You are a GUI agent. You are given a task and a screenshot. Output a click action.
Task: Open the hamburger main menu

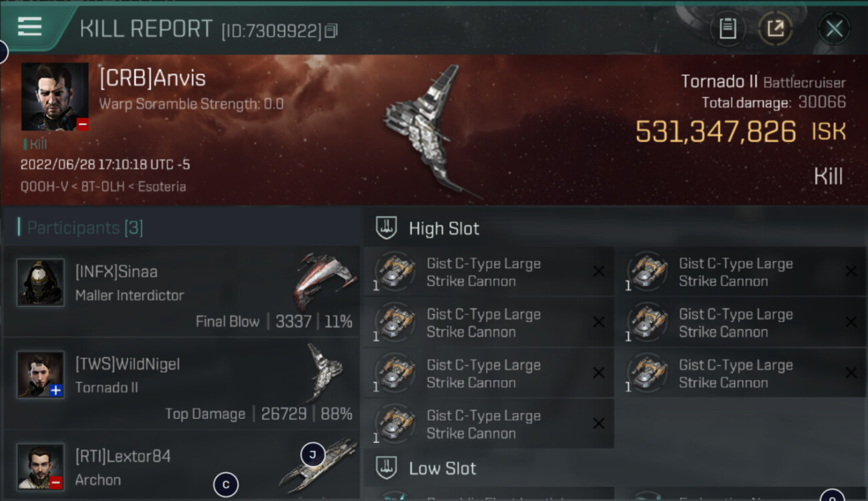coord(30,27)
